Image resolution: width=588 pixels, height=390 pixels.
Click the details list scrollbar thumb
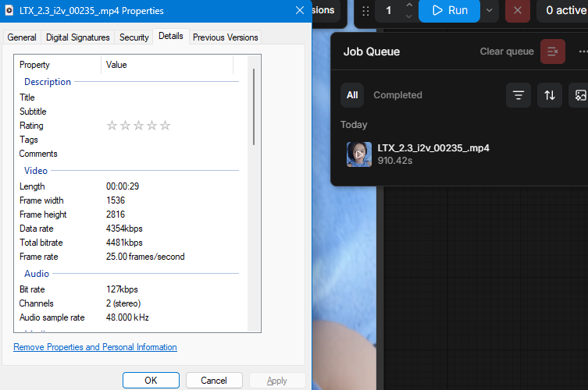(254, 107)
